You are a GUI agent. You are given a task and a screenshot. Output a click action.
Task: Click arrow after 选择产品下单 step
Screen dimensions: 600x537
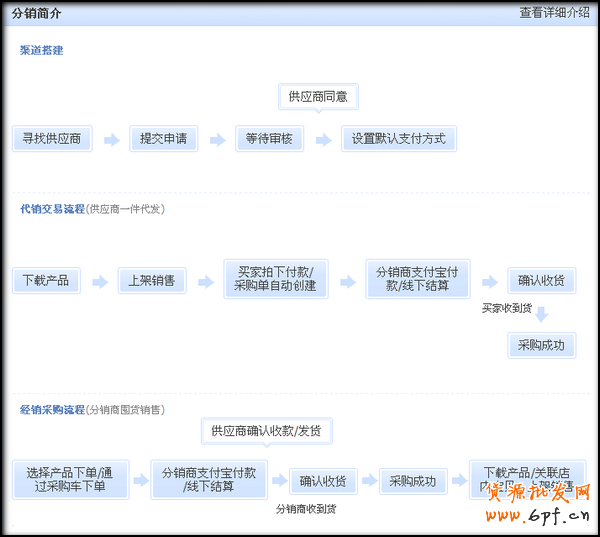coord(140,481)
